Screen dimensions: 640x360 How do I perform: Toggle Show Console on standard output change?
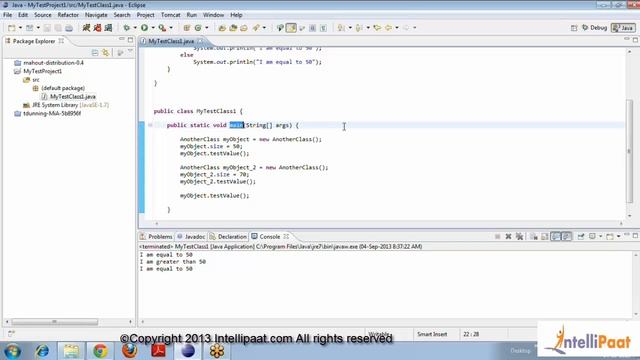[556, 236]
